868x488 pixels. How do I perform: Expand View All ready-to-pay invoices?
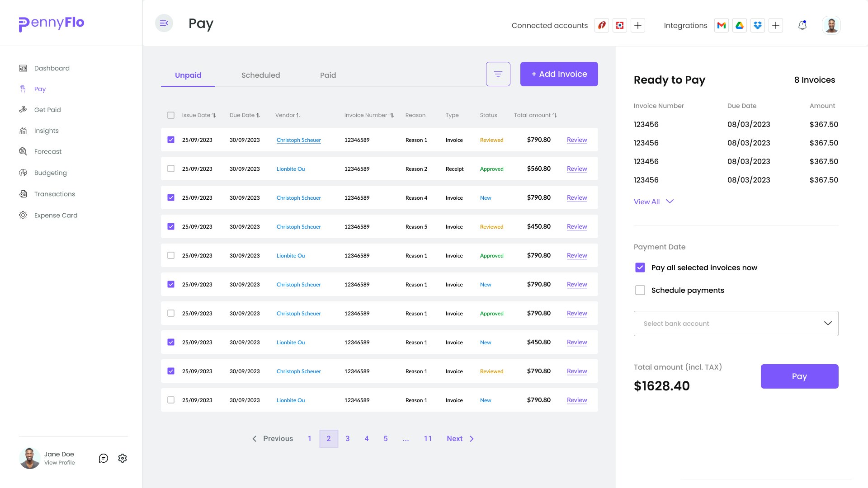click(x=653, y=202)
